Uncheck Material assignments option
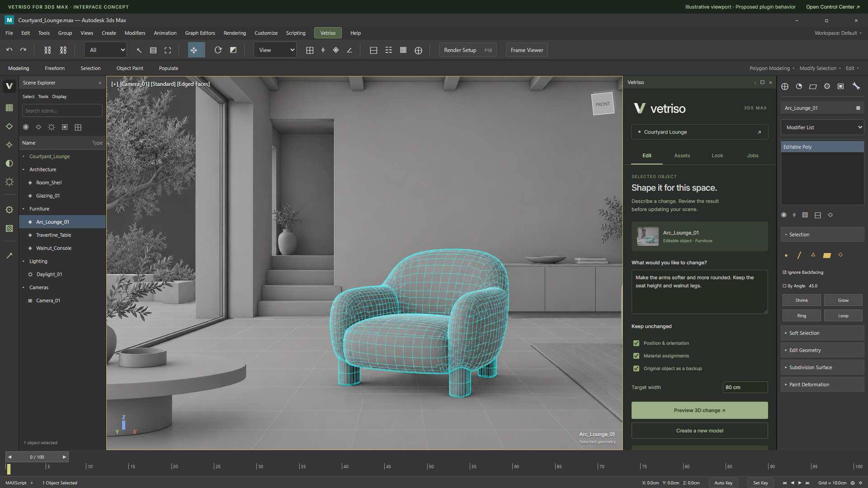The height and width of the screenshot is (488, 868). click(636, 356)
